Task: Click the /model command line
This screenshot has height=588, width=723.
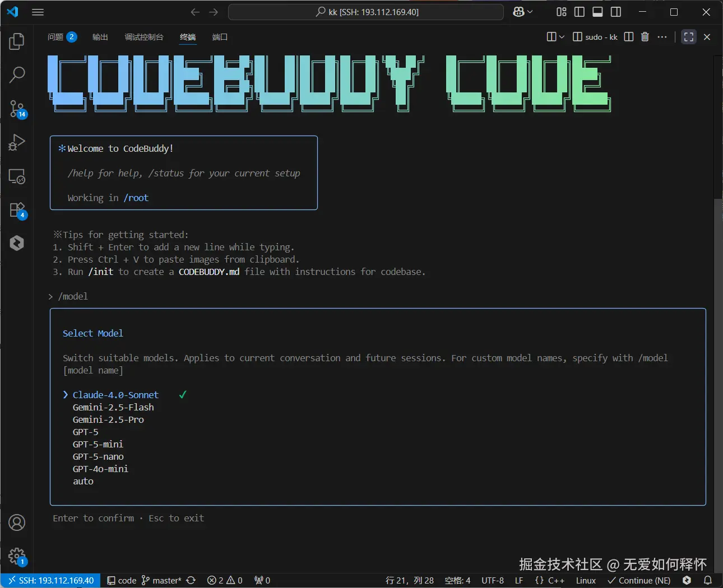Action: tap(73, 296)
